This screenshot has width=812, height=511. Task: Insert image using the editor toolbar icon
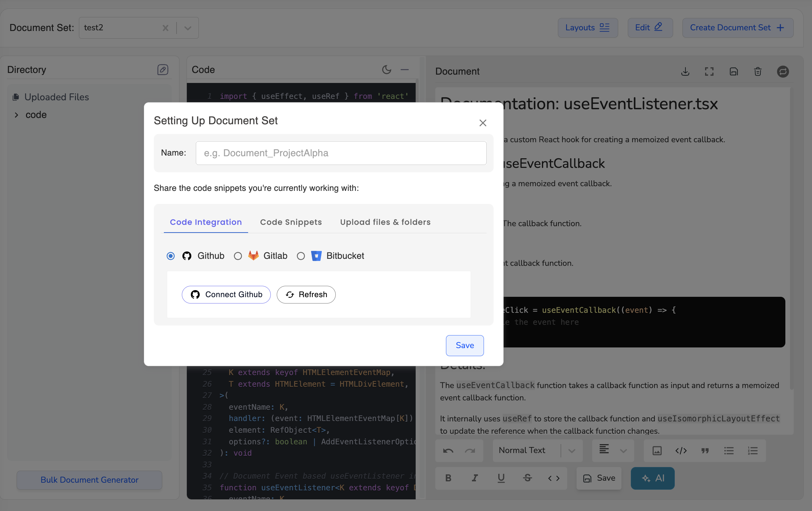(x=657, y=451)
